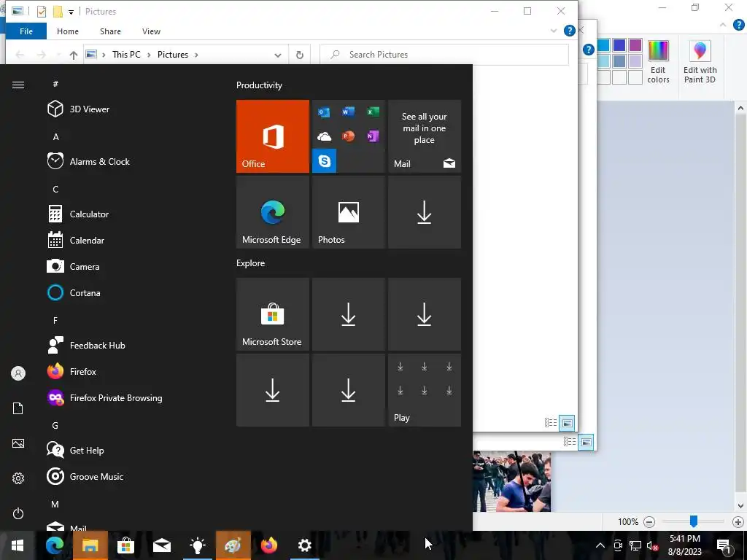Viewport: 747px width, 560px height.
Task: Click the Start menu power icon
Action: coord(18,513)
